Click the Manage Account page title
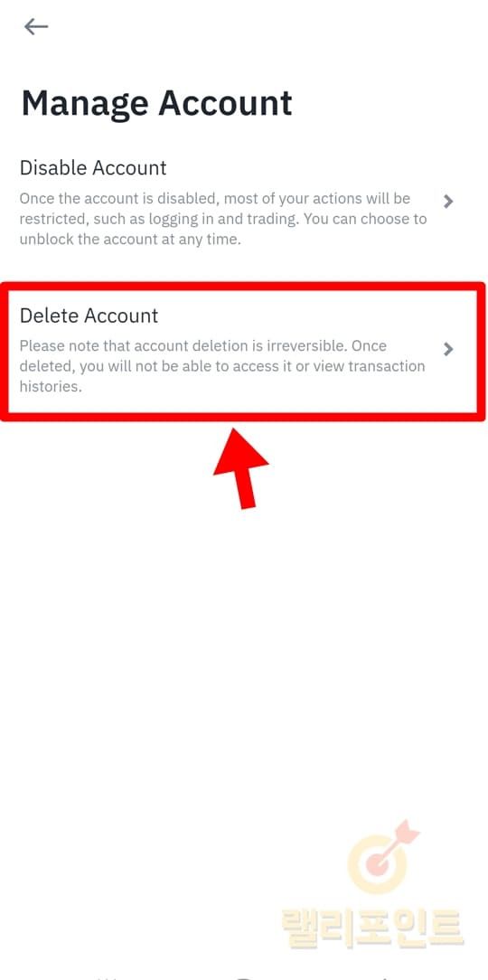Image resolution: width=488 pixels, height=980 pixels. point(157,104)
